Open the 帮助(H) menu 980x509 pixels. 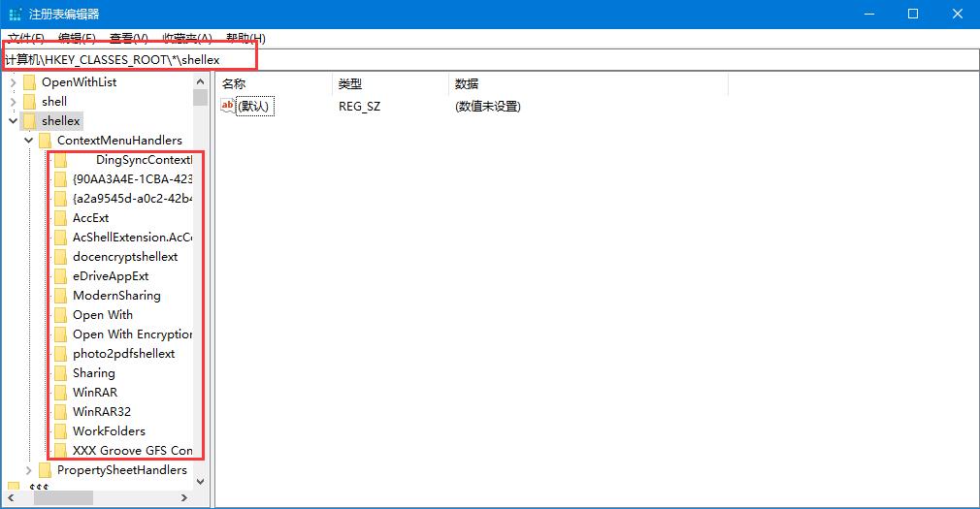pos(245,39)
